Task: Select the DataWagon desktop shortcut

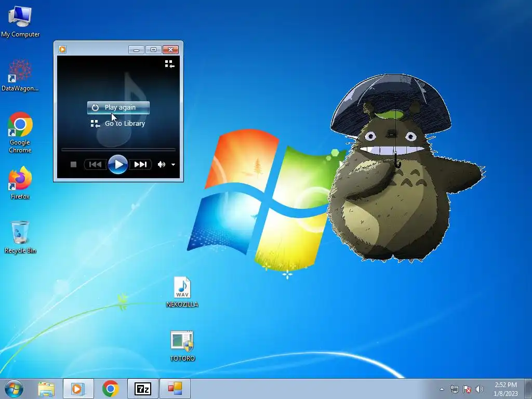Action: point(20,75)
